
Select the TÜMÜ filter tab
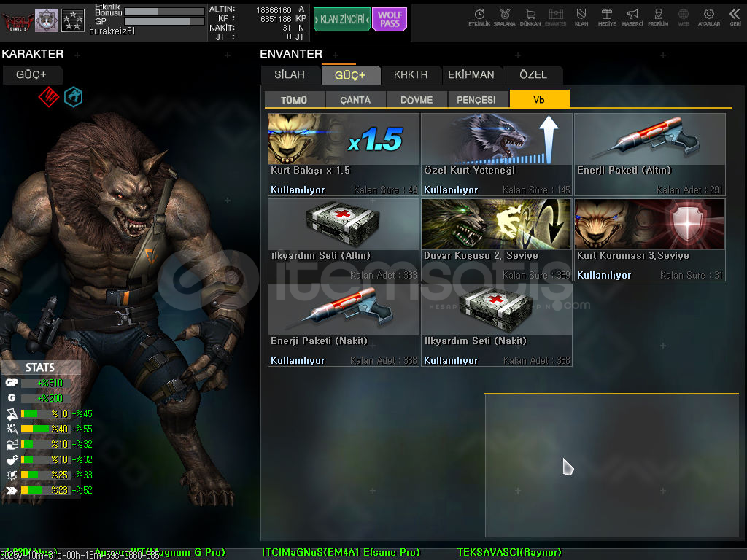[x=295, y=99]
